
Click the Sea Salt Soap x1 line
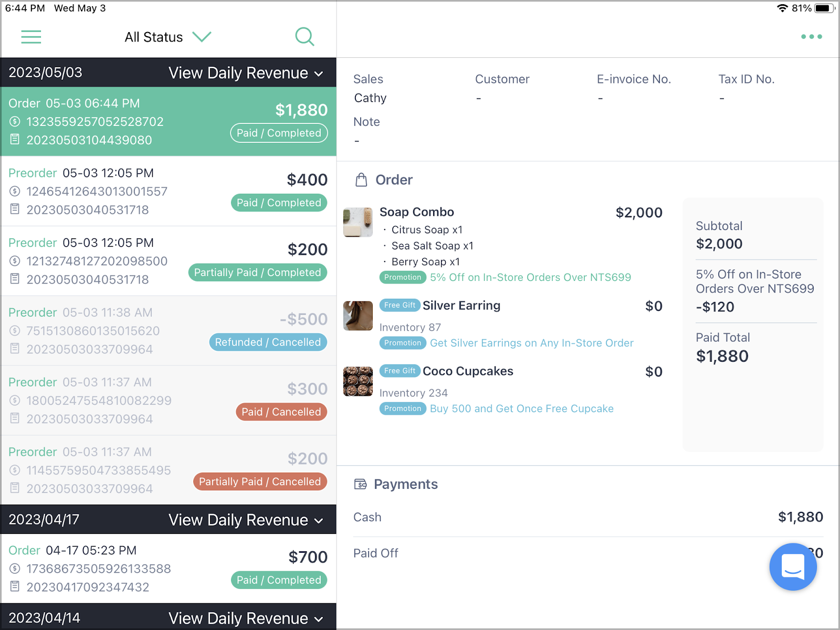coord(433,246)
